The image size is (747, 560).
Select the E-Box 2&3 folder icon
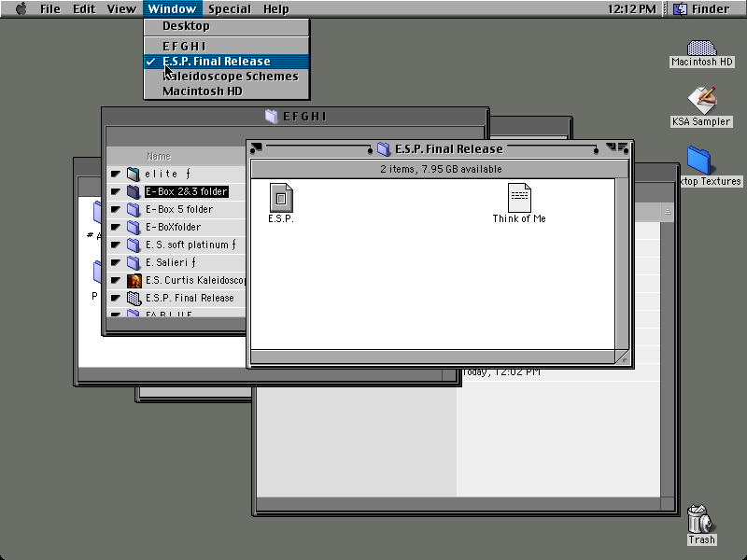134,192
